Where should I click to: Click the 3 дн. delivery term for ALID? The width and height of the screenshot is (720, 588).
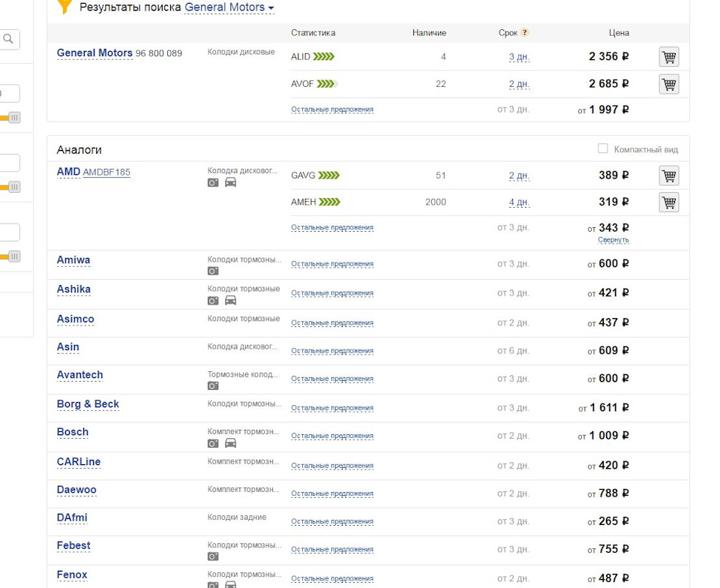pos(518,57)
